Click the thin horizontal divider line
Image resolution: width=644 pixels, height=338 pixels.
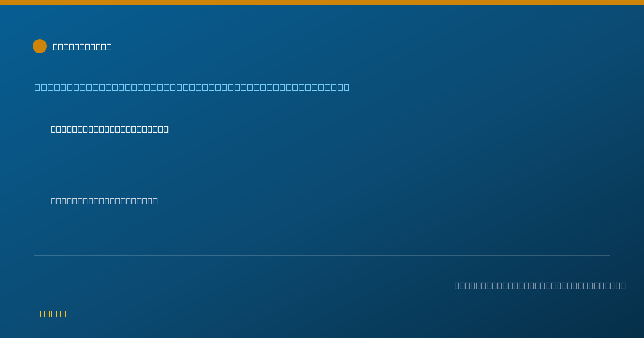(322, 255)
